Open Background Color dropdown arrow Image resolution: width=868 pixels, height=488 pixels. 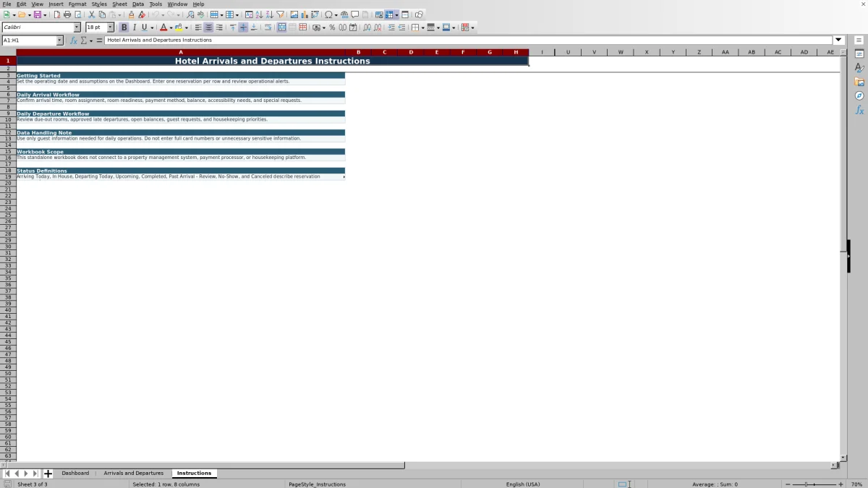coord(187,28)
